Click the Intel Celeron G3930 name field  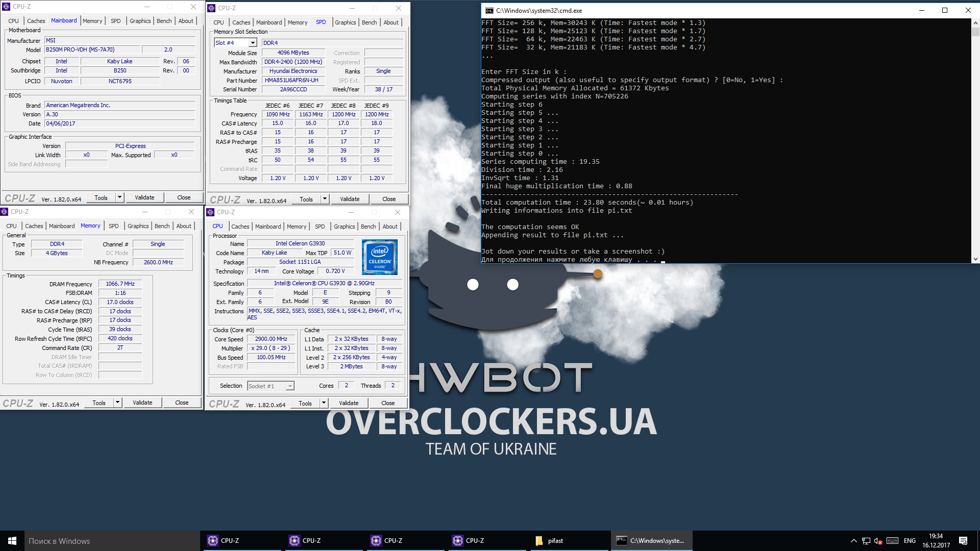pos(300,243)
